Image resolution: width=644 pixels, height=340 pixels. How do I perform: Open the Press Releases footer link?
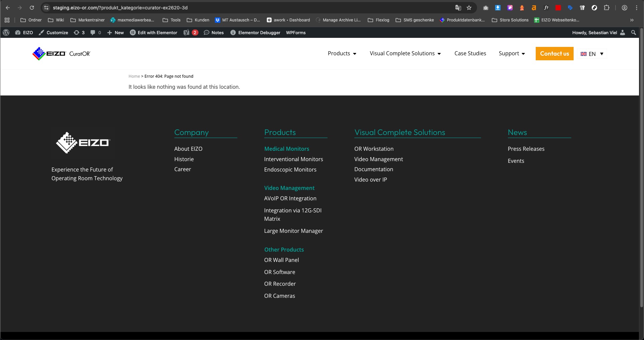pos(526,149)
